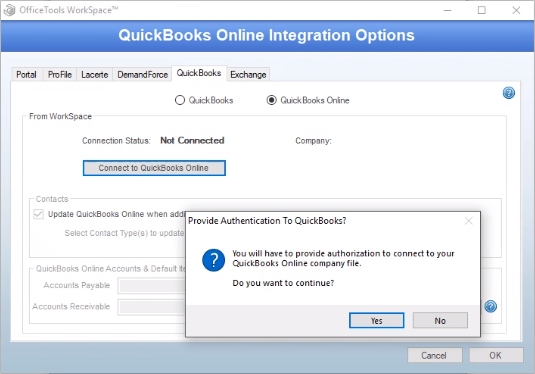
Task: Click the OK button at window bottom
Action: [x=495, y=355]
